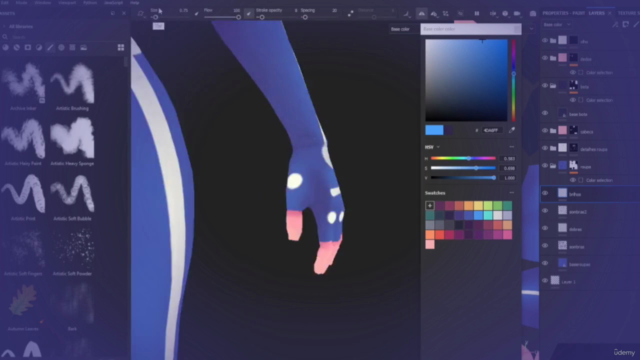Expand the 'detalhes roupa' layer folder
The width and height of the screenshot is (640, 360).
point(553,149)
